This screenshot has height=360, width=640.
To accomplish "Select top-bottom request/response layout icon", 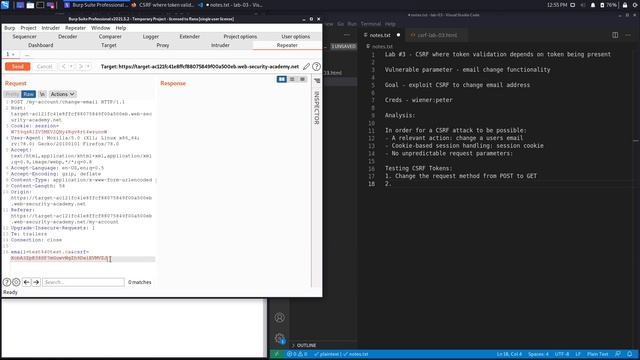I will pyautogui.click(x=292, y=79).
